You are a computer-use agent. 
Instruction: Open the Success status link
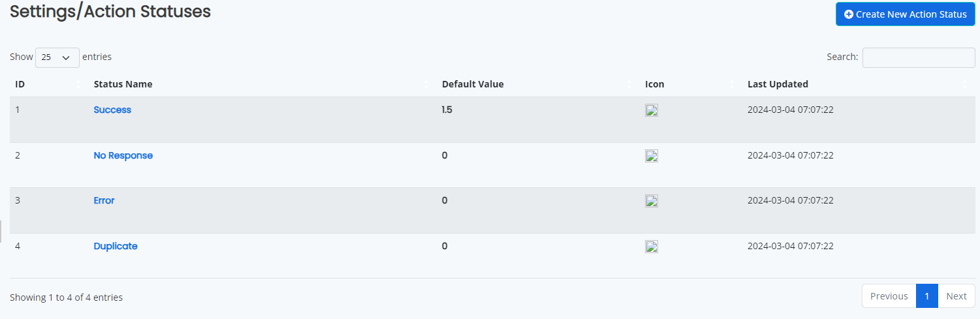(x=112, y=110)
